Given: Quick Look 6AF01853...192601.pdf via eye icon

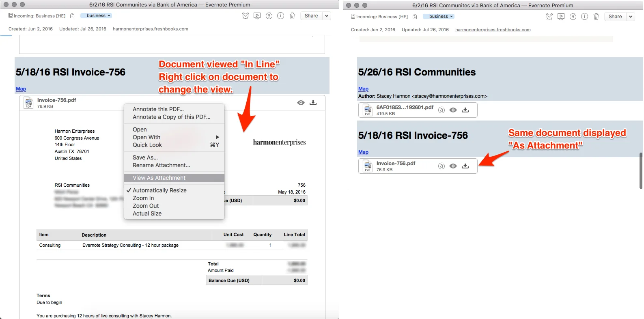Looking at the screenshot, I should tap(453, 110).
